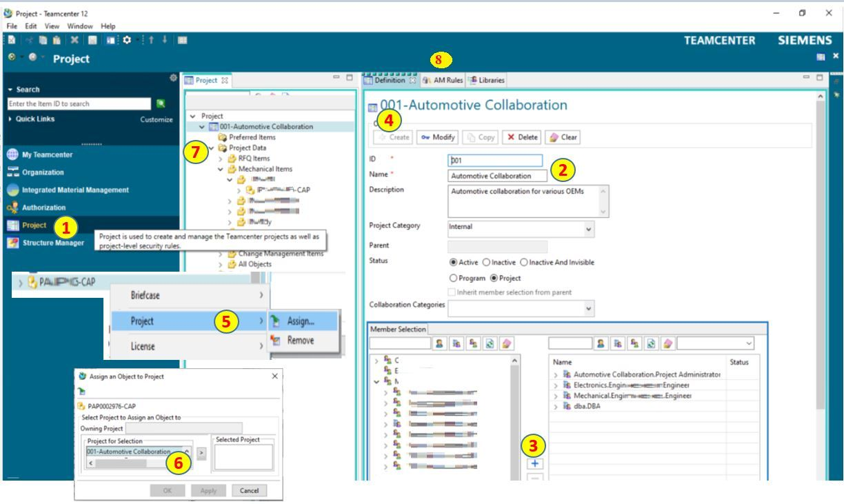Viewport: 844px width, 504px height.
Task: Open the Edit menu
Action: [30, 26]
